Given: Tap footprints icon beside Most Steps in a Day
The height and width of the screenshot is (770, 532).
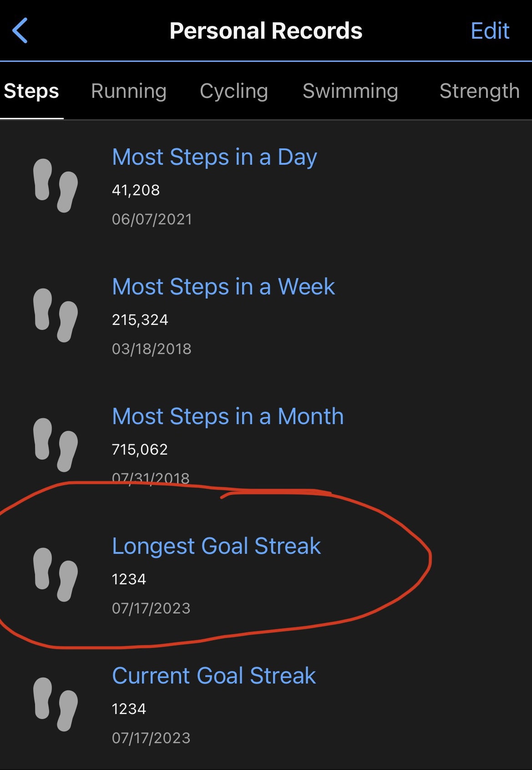Looking at the screenshot, I should click(56, 185).
